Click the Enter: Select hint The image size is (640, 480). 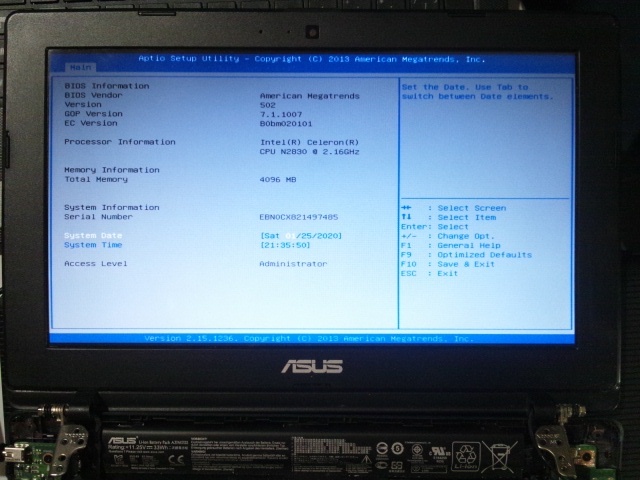[x=435, y=227]
